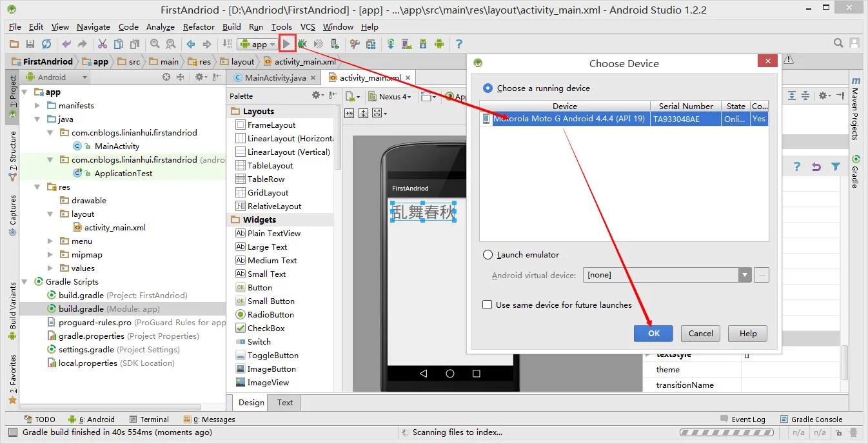Click the AVD browse ellipsis button
The width and height of the screenshot is (868, 444).
pyautogui.click(x=762, y=275)
